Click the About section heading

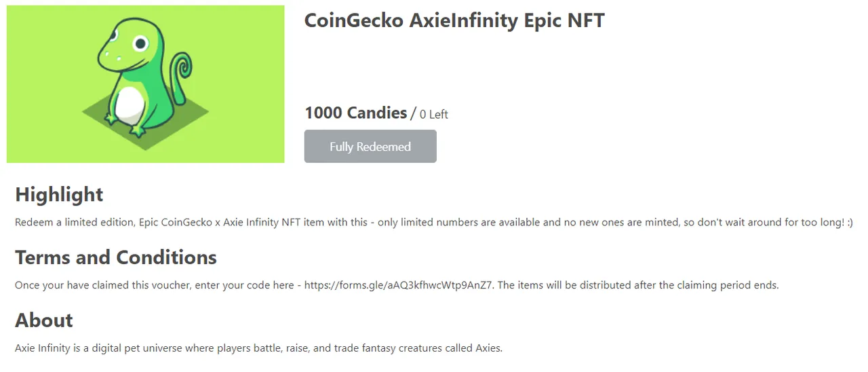click(44, 320)
